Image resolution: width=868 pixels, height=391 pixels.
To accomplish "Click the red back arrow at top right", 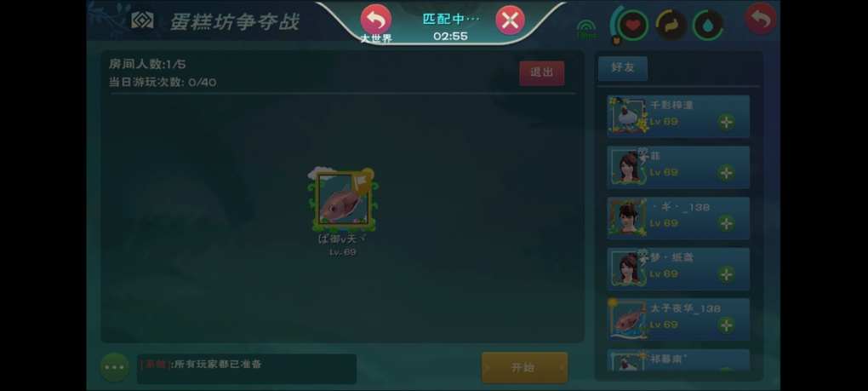I will click(x=761, y=19).
